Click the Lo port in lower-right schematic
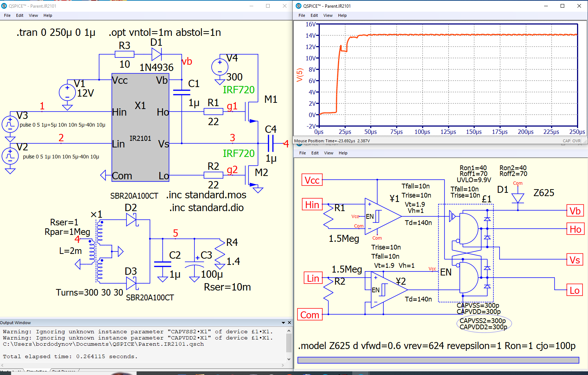Viewport: 588px width, 375px height. click(575, 290)
